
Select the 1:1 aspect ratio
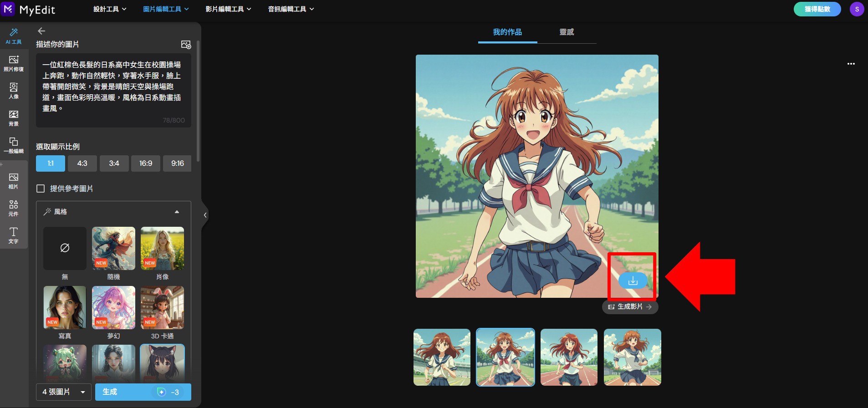click(51, 163)
